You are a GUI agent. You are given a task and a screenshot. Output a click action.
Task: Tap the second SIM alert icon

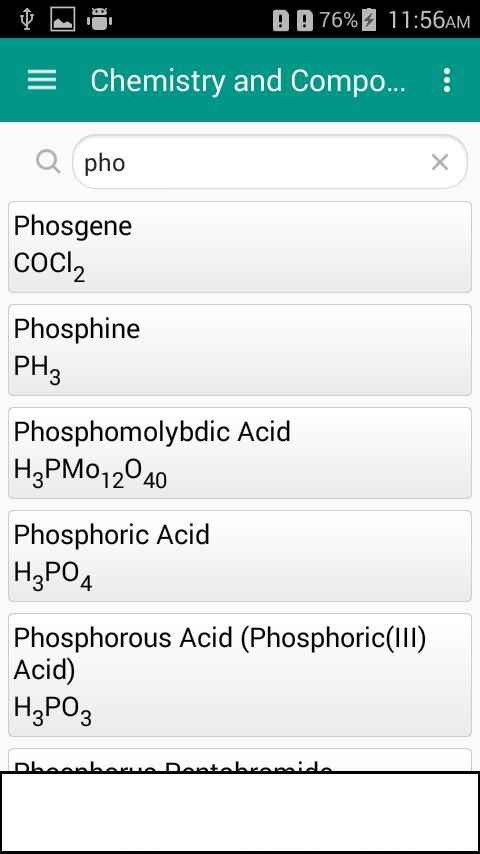pyautogui.click(x=305, y=21)
